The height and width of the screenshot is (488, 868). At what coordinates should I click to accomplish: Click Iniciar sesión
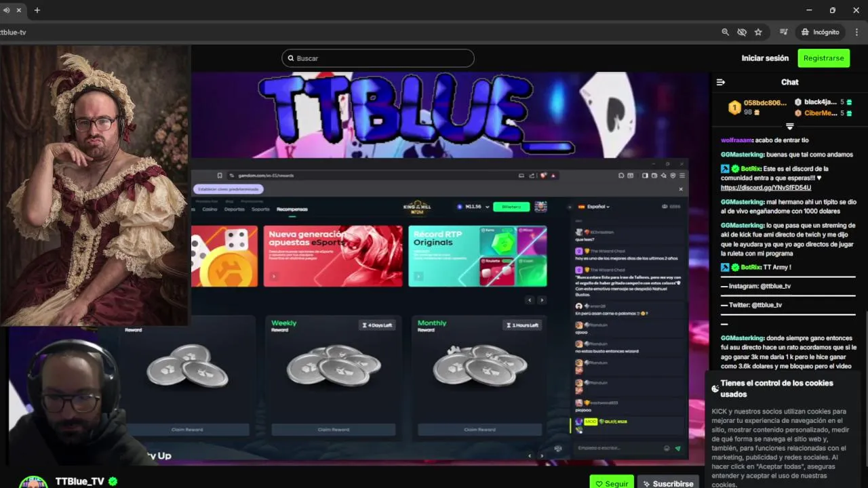click(x=765, y=58)
